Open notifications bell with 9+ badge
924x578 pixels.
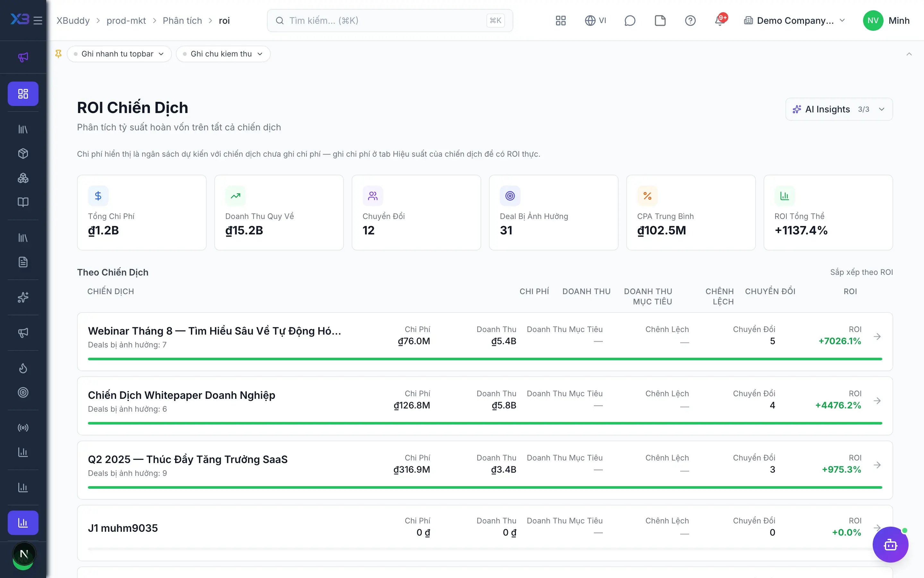click(721, 20)
